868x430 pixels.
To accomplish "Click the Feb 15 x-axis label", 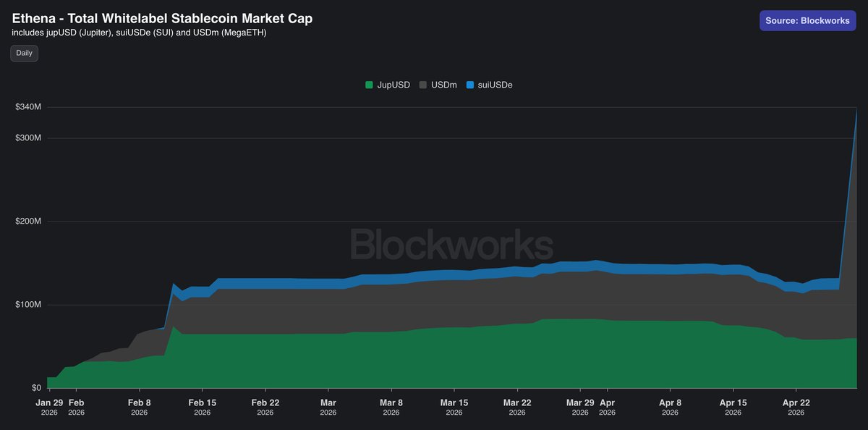I will [x=202, y=407].
